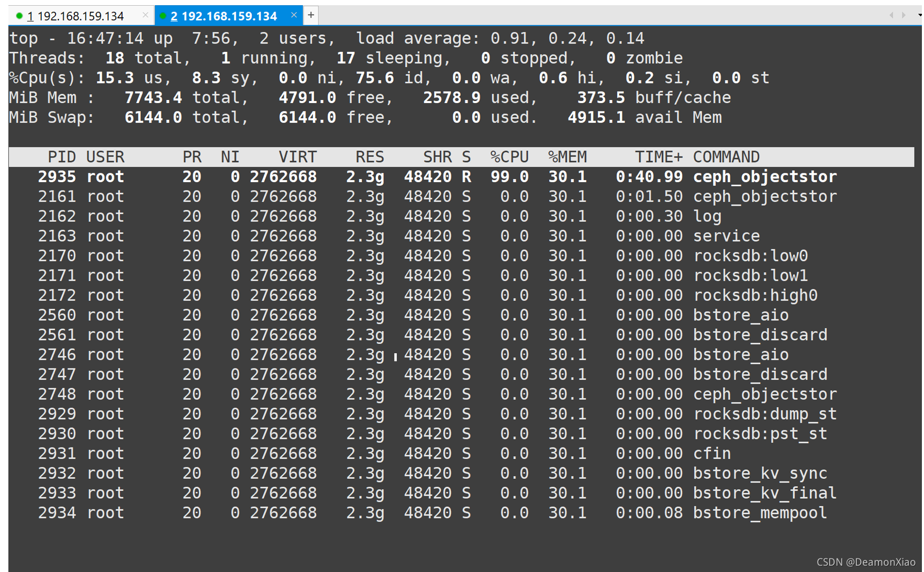The width and height of the screenshot is (924, 572).
Task: Click the TIME+ column header
Action: coord(659,157)
